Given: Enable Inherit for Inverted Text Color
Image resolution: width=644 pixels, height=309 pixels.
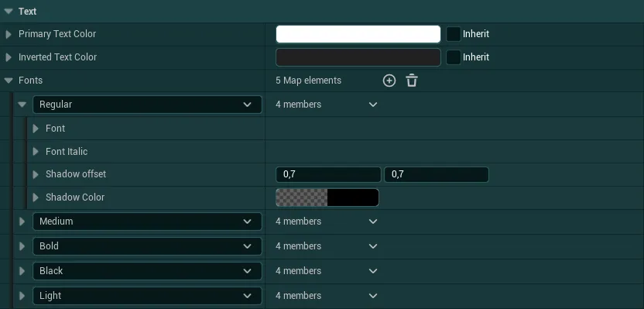Looking at the screenshot, I should tap(454, 57).
